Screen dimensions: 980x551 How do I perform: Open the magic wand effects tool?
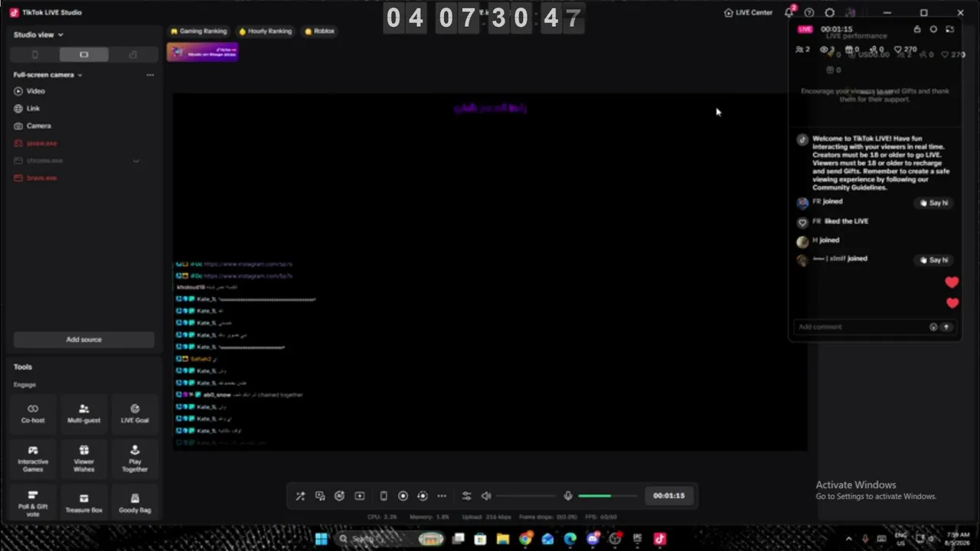(x=300, y=496)
